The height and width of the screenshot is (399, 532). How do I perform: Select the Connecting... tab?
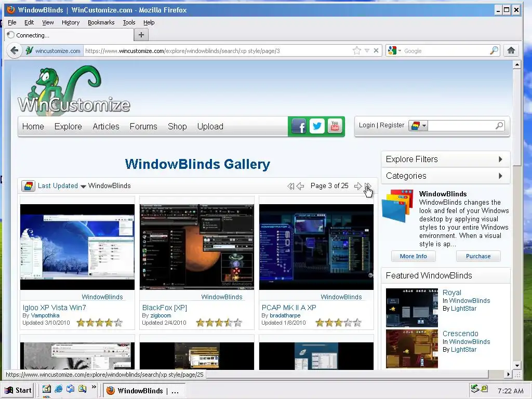tap(69, 35)
